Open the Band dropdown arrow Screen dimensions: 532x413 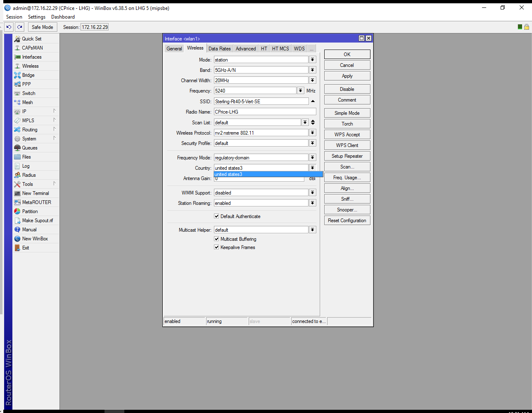pos(313,70)
